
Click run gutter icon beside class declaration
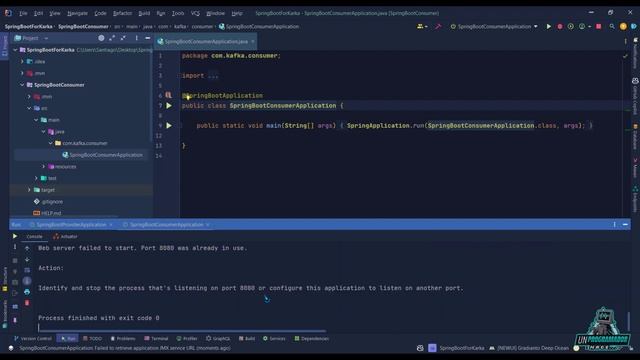tap(169, 106)
